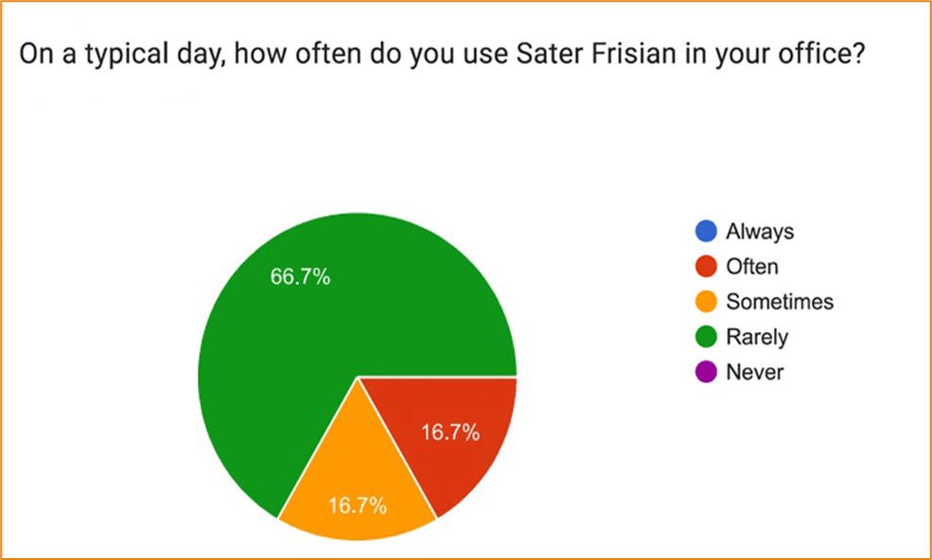Screen dimensions: 932x560
Task: Select the Sometimes legend label
Action: click(x=780, y=302)
